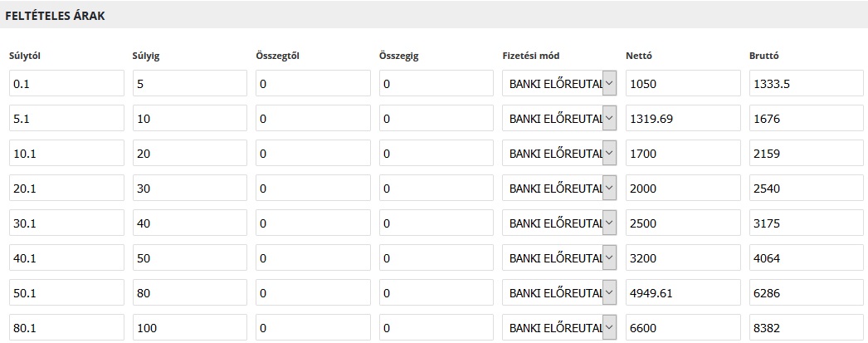
Task: Select Nettó field with value 4949.61
Action: pos(683,292)
